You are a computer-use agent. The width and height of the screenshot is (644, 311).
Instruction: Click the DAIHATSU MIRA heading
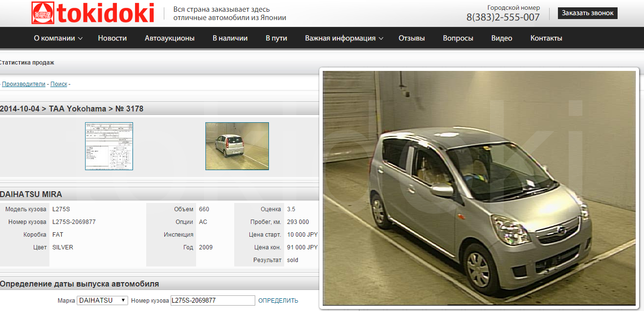pyautogui.click(x=31, y=194)
